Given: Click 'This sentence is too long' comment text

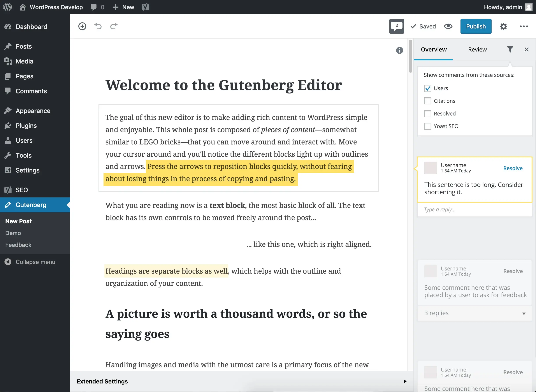Looking at the screenshot, I should 474,188.
